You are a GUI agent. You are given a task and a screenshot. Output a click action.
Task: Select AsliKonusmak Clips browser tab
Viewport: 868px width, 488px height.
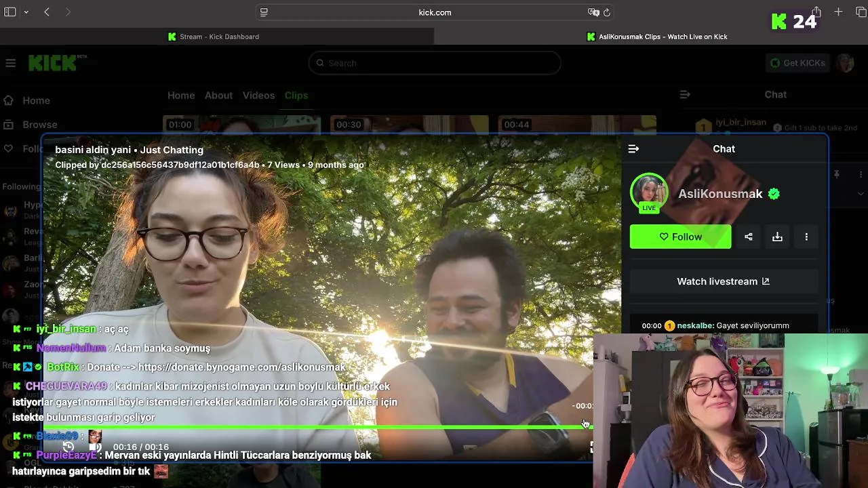[651, 37]
